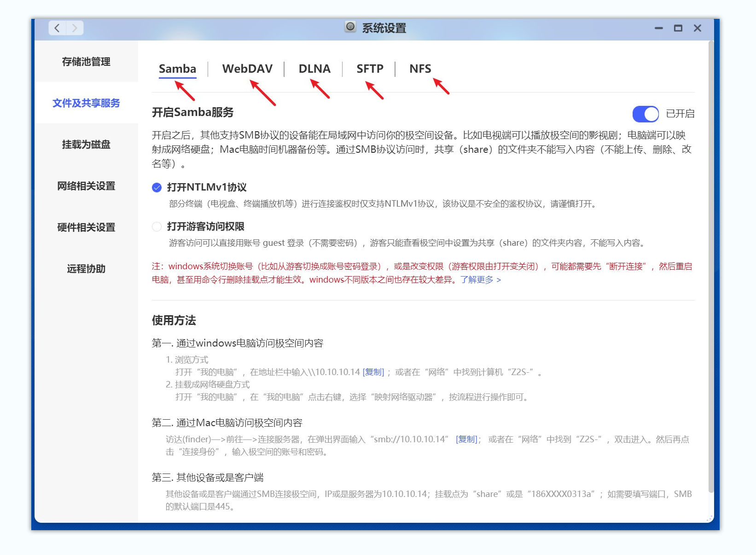Copy the \\10.10.10.14 address via 复制
This screenshot has height=555, width=756.
coord(373,372)
